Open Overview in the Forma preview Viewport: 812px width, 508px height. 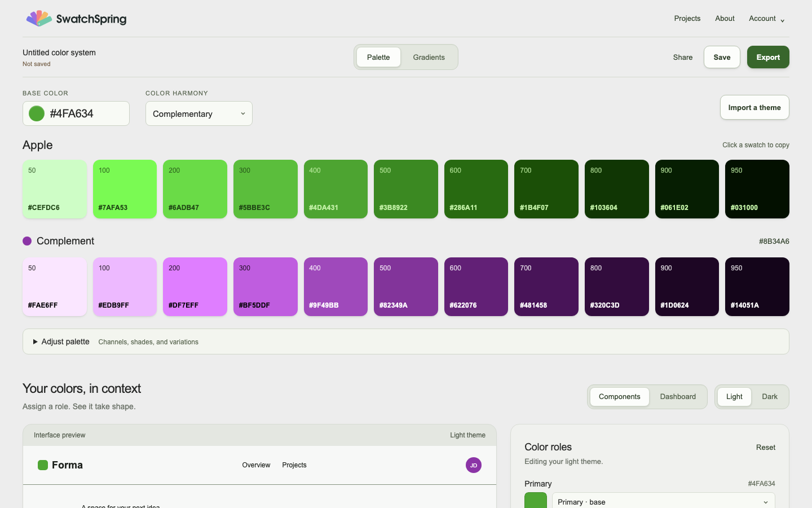[x=256, y=465]
